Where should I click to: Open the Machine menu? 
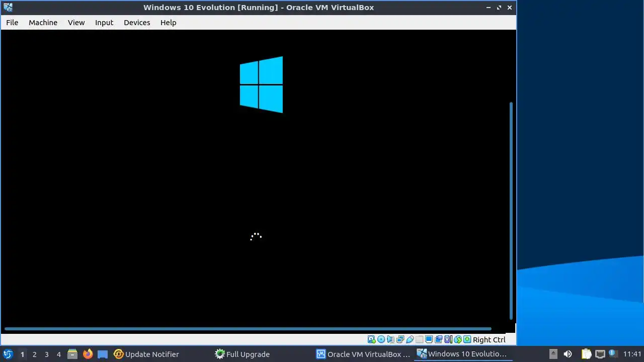(43, 23)
